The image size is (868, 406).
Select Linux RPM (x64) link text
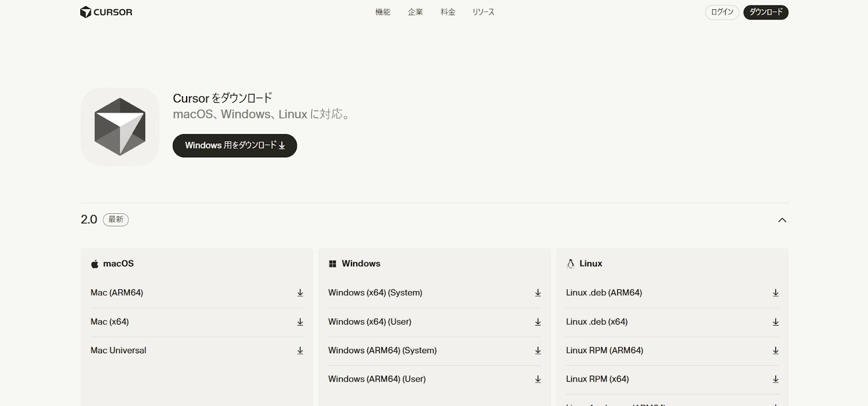click(x=597, y=379)
